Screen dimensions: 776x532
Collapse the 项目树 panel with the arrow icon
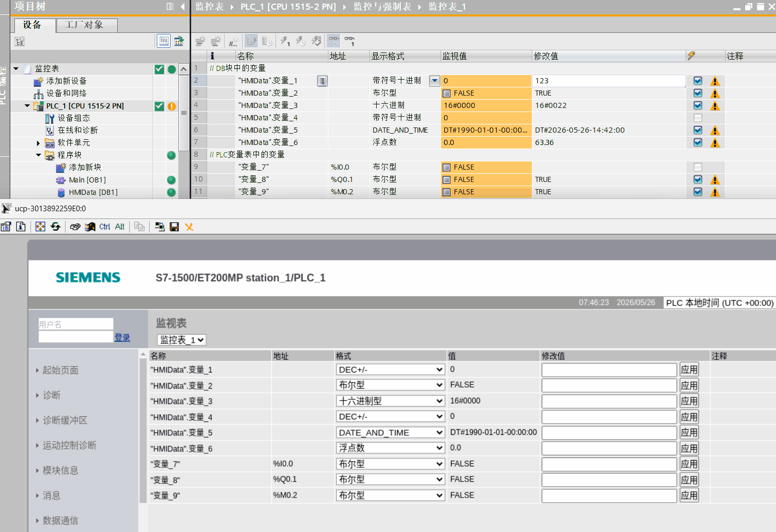(182, 7)
